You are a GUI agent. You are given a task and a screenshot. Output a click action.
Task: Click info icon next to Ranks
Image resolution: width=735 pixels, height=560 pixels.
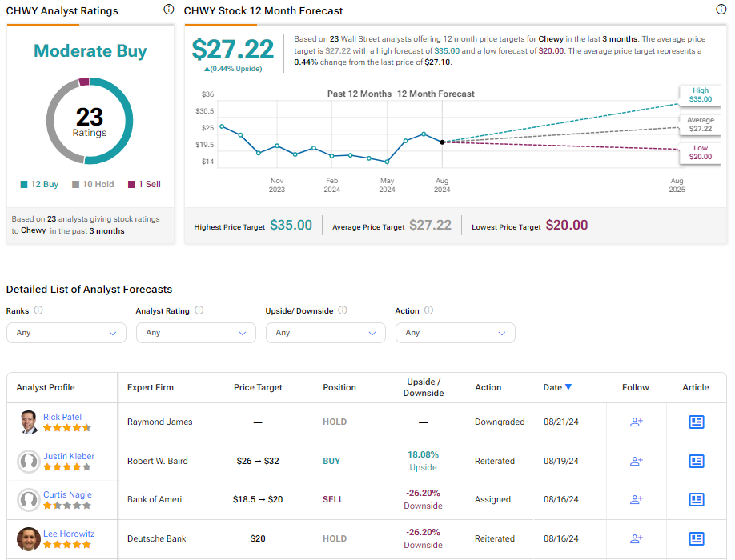[x=38, y=310]
